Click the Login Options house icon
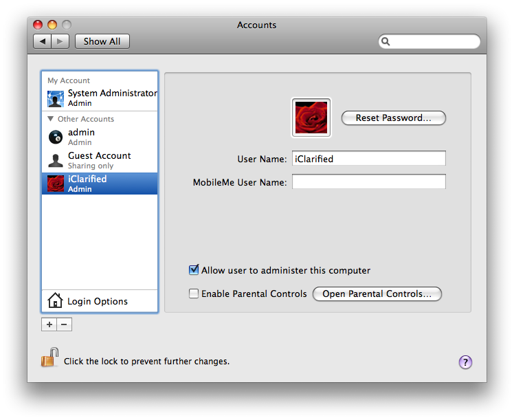514x420 pixels. click(55, 301)
